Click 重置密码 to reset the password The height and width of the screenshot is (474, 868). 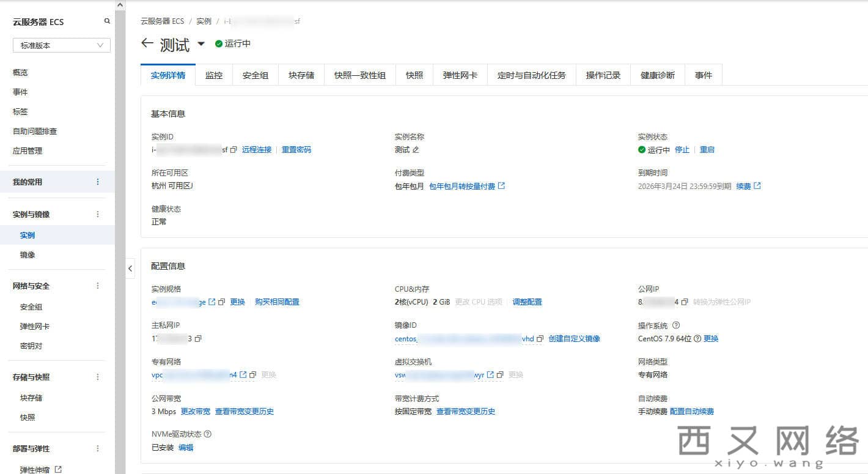coord(296,150)
